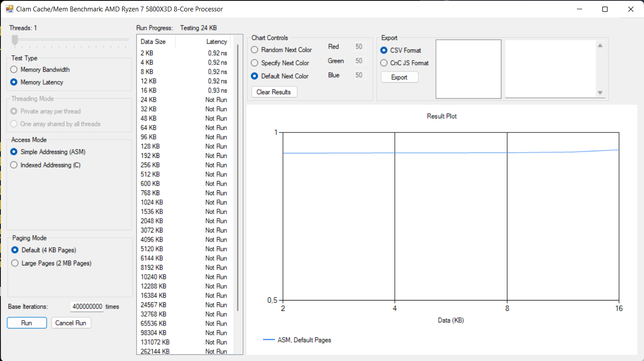Select the 12 KB result row
Image resolution: width=644 pixels, height=361 pixels.
[184, 81]
